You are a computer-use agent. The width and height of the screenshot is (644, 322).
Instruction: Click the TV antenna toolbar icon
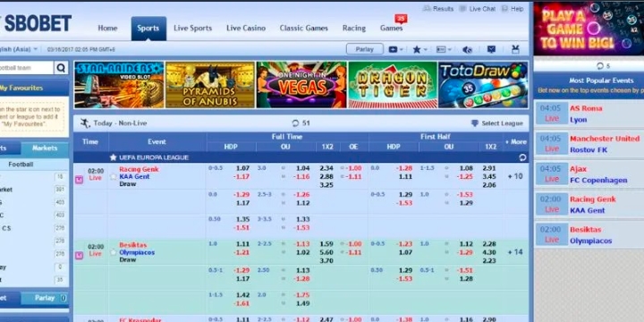coord(515,49)
